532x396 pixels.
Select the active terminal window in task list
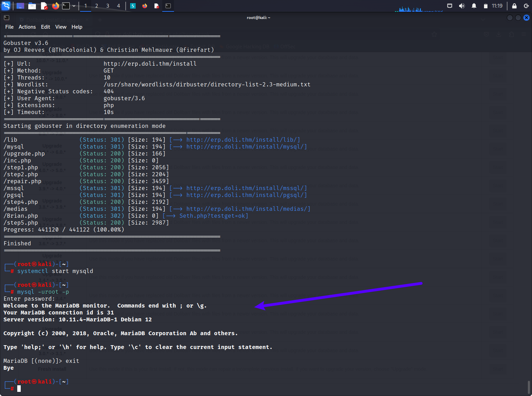coord(168,6)
